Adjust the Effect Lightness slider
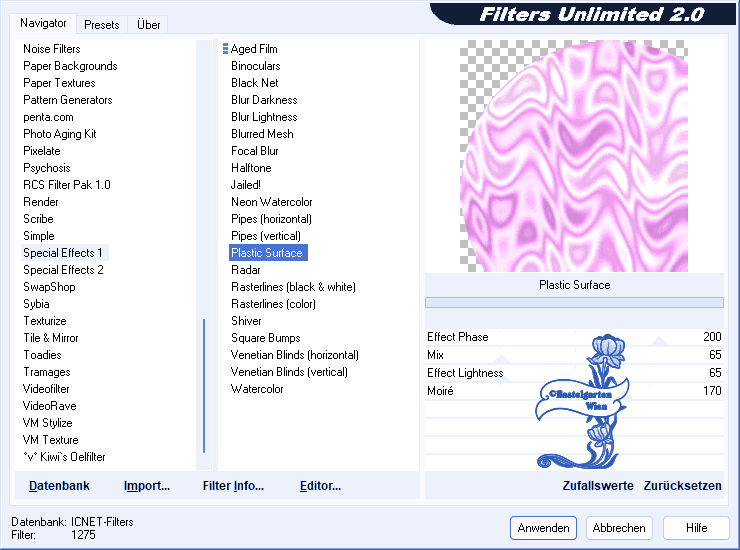Image resolution: width=740 pixels, height=550 pixels. pyautogui.click(x=574, y=373)
